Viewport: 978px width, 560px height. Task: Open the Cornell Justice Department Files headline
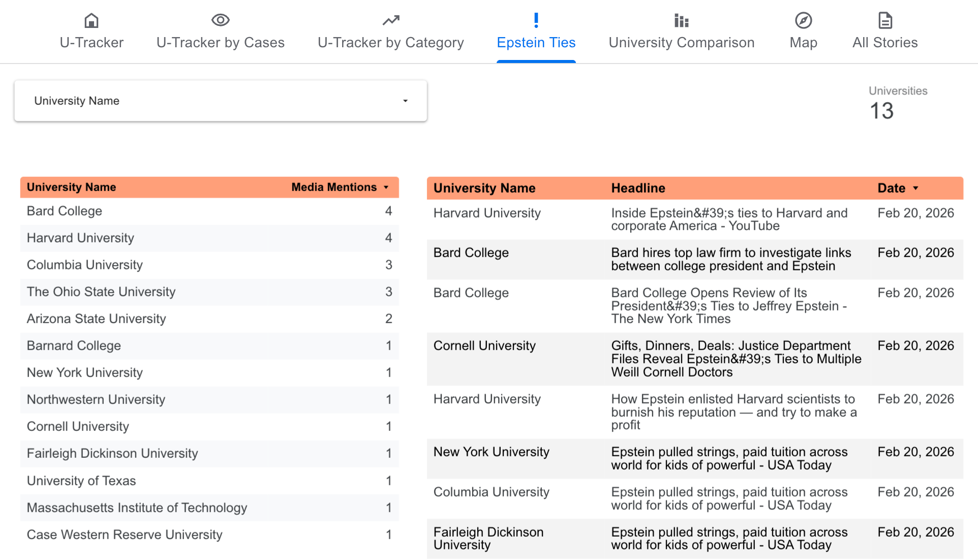[x=736, y=359]
